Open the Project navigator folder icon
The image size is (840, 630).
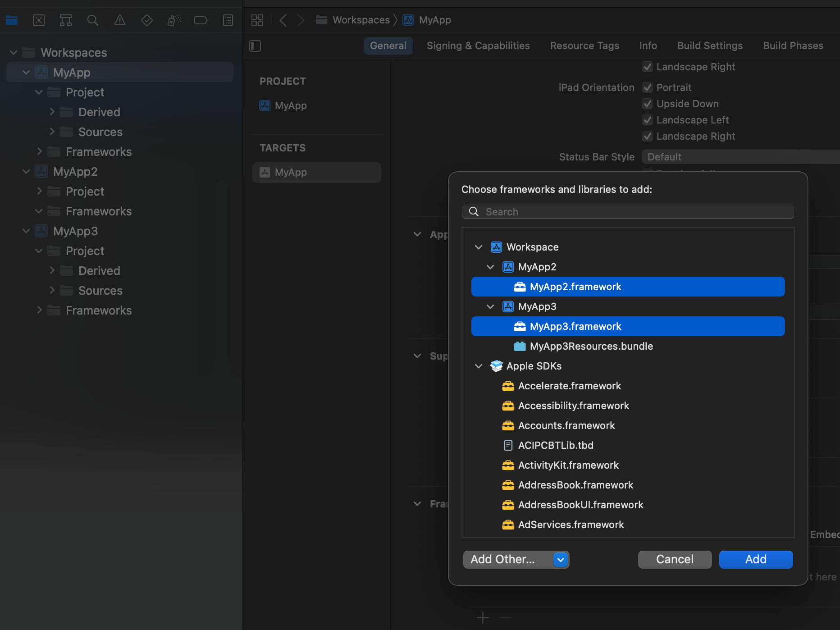pyautogui.click(x=12, y=20)
